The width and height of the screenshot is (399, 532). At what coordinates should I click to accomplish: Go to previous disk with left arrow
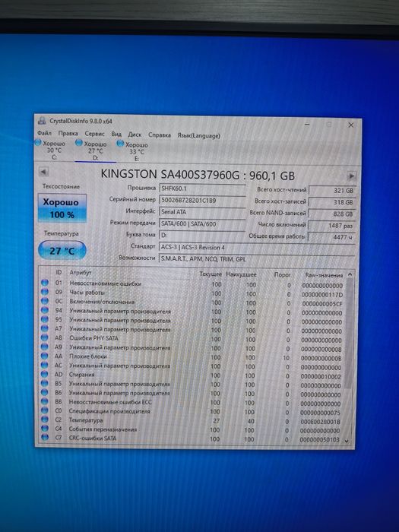click(x=43, y=172)
